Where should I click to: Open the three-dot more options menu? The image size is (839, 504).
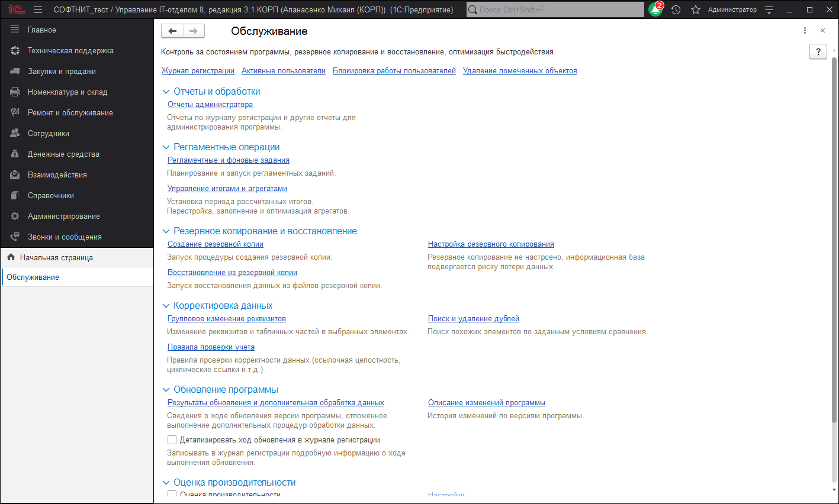[x=805, y=31]
